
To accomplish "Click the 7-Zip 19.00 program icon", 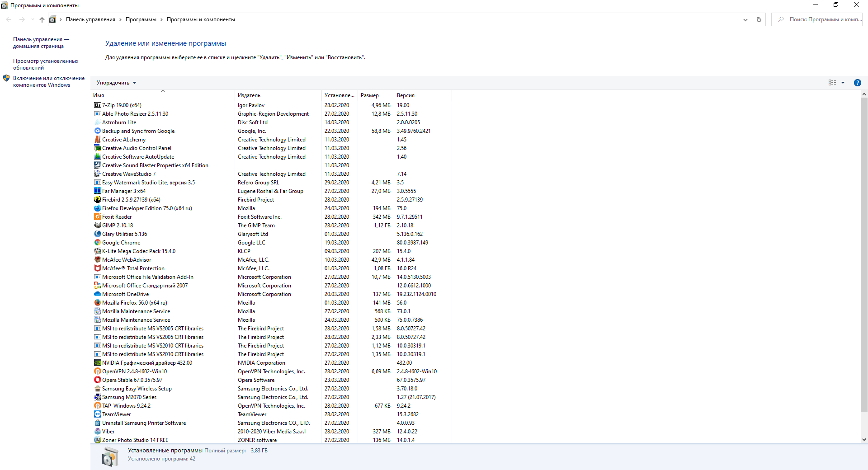I will pos(97,105).
